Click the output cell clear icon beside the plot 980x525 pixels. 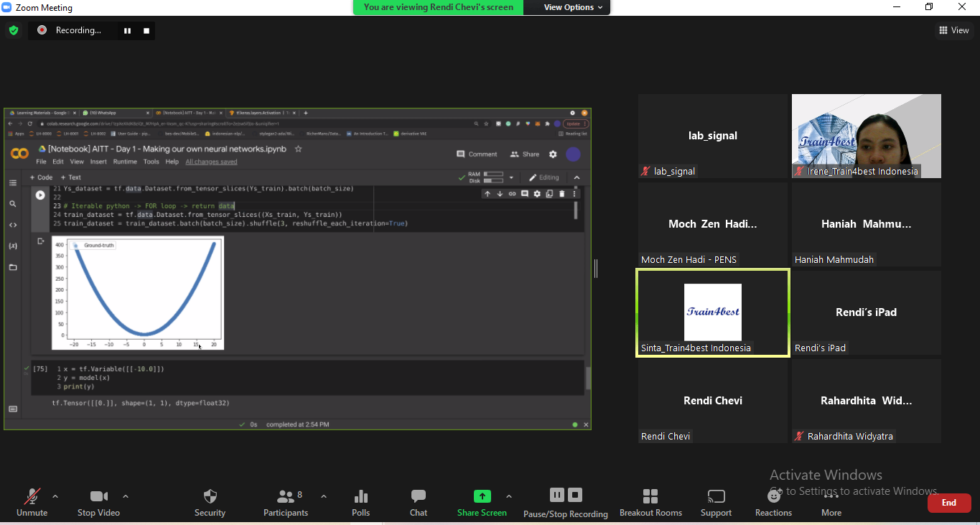tap(41, 241)
